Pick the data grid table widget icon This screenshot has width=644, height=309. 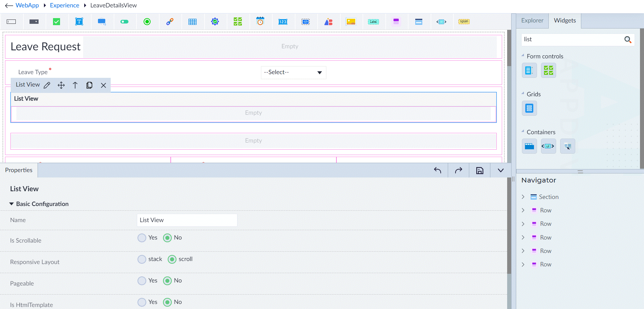point(193,22)
